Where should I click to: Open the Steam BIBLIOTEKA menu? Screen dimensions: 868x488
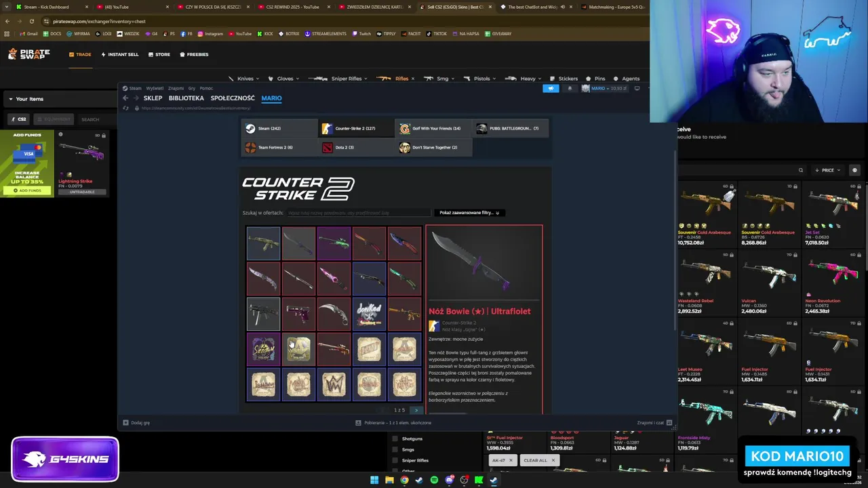coord(186,98)
